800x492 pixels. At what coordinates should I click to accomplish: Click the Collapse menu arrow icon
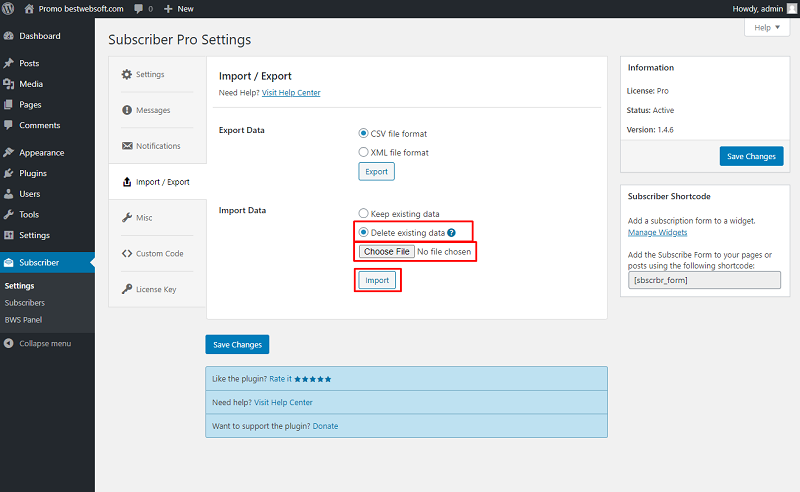(9, 343)
